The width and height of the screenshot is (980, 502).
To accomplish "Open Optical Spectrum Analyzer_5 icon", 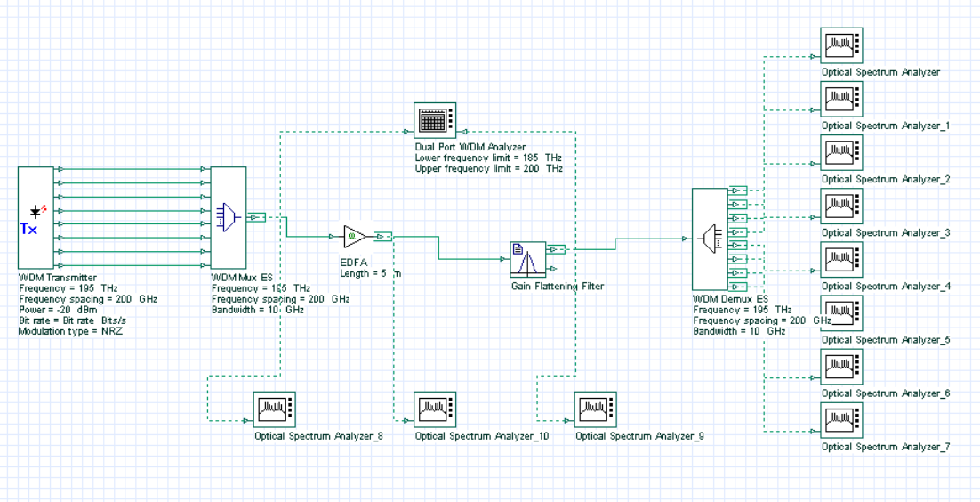I will [842, 312].
